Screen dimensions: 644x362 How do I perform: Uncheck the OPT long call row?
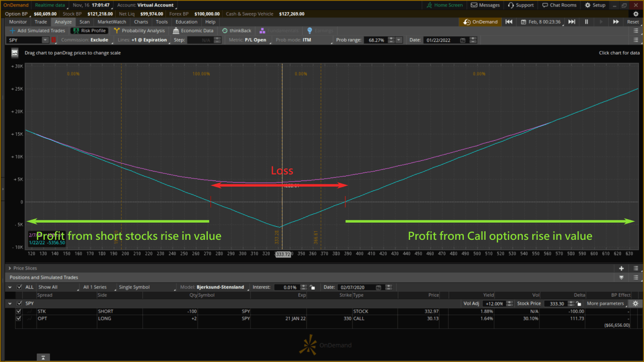tap(19, 318)
